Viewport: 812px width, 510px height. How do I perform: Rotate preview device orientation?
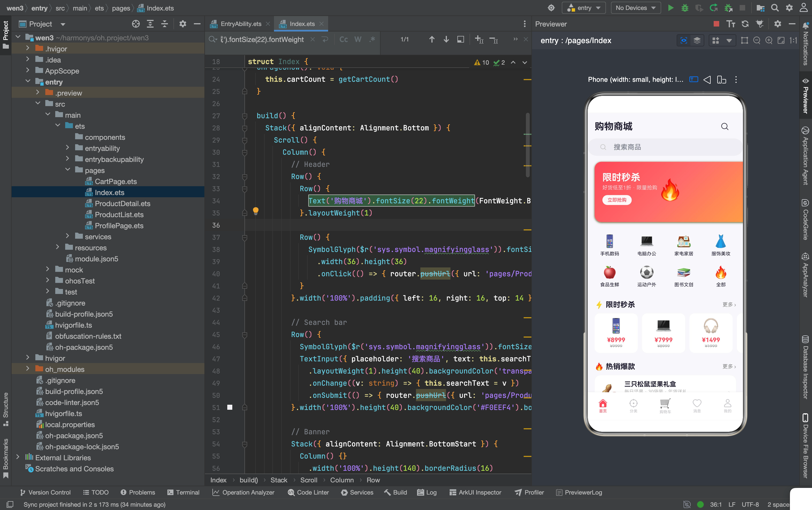[721, 80]
